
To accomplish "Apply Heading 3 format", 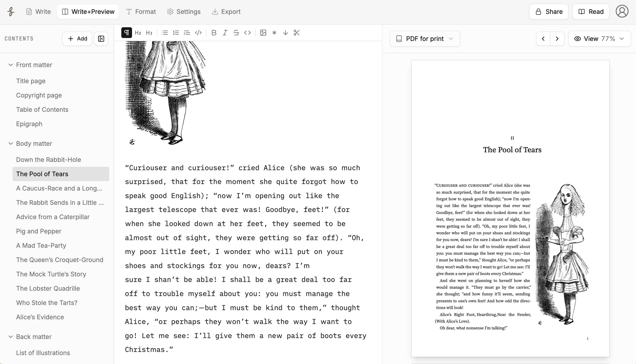I will click(x=149, y=33).
